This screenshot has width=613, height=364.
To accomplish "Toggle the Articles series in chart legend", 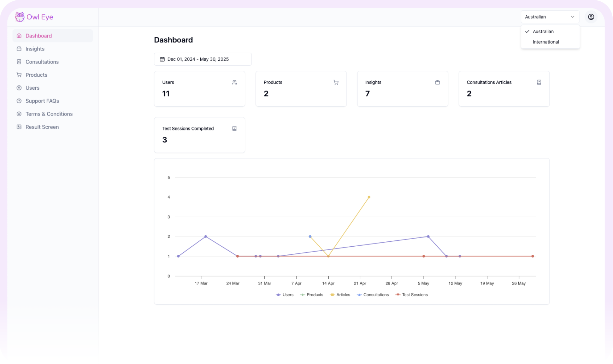I will tap(340, 294).
